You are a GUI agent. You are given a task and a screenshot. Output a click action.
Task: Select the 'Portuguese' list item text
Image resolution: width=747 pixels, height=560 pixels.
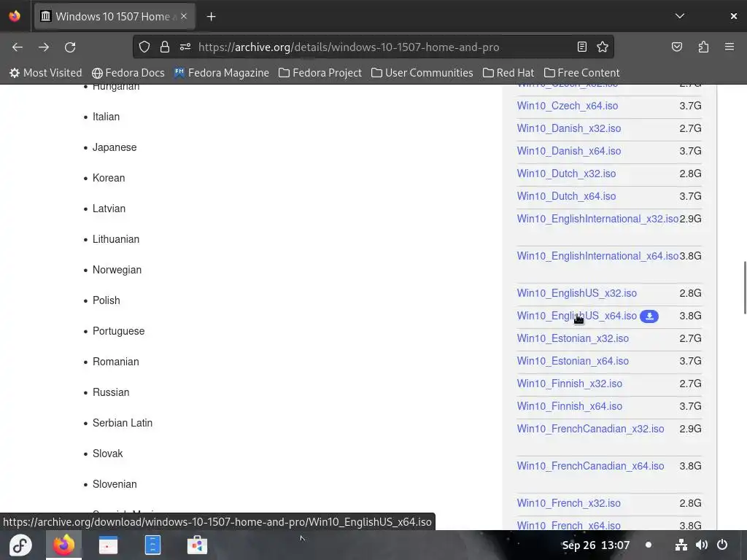[119, 332]
